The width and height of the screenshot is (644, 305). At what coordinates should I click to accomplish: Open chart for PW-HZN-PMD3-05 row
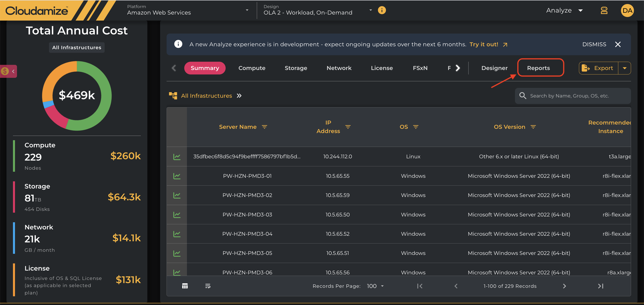177,253
